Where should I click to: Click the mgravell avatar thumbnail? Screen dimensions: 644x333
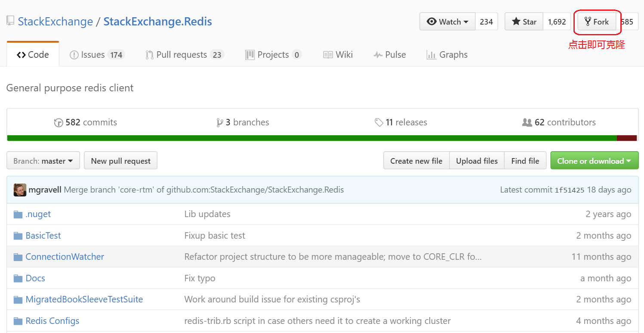tap(20, 190)
